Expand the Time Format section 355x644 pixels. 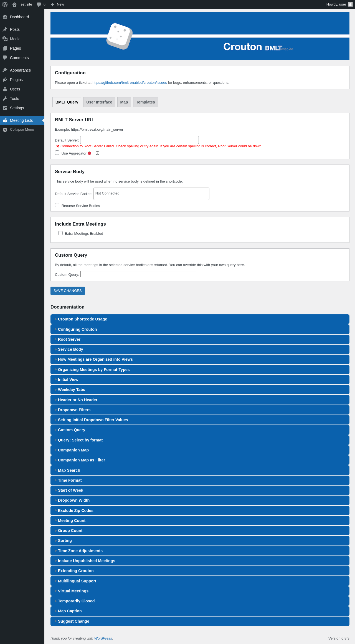(200, 480)
